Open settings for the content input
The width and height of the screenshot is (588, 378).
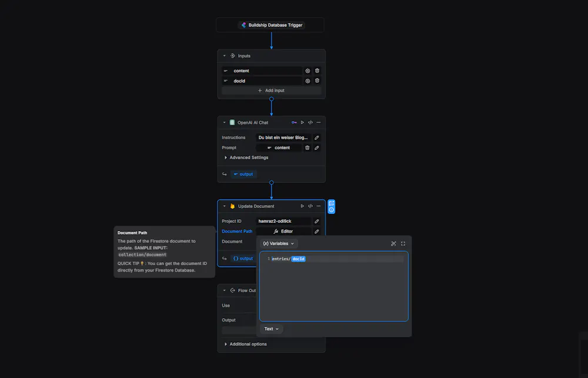(x=308, y=71)
